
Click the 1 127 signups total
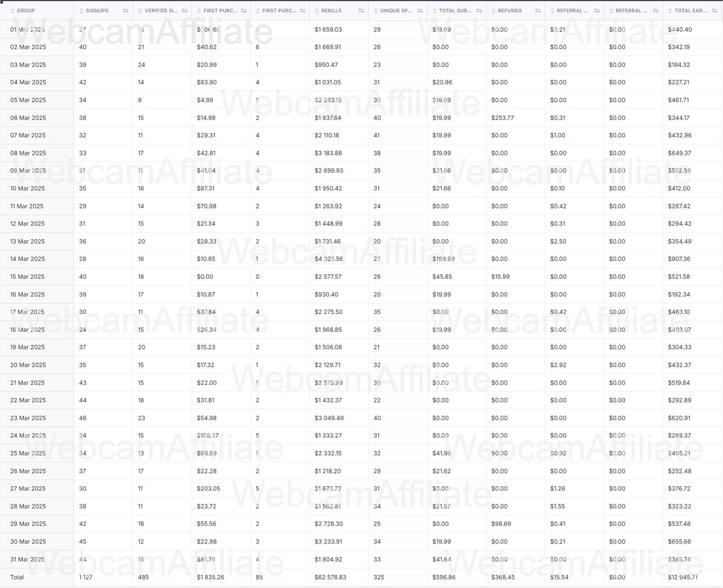(86, 577)
